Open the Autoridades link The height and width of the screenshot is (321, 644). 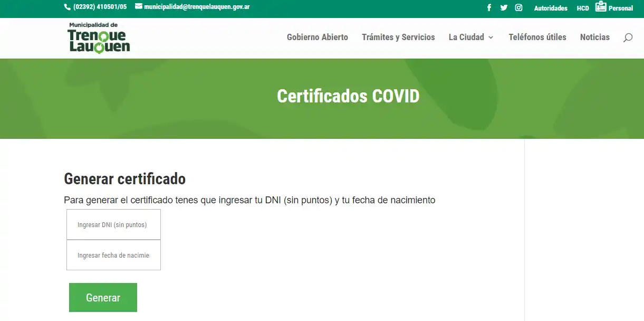click(551, 8)
